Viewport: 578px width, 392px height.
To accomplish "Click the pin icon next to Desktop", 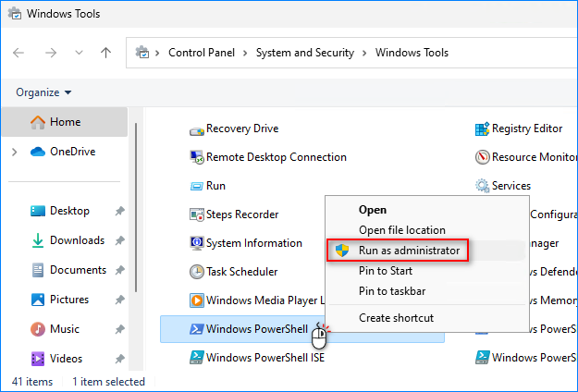I will tap(120, 211).
